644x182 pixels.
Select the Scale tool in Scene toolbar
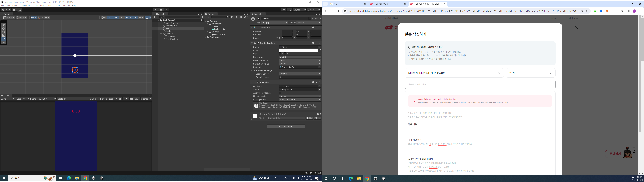[x=4, y=36]
